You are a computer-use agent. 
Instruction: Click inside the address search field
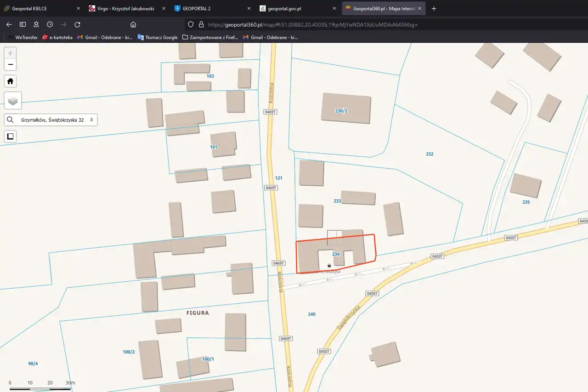click(52, 120)
